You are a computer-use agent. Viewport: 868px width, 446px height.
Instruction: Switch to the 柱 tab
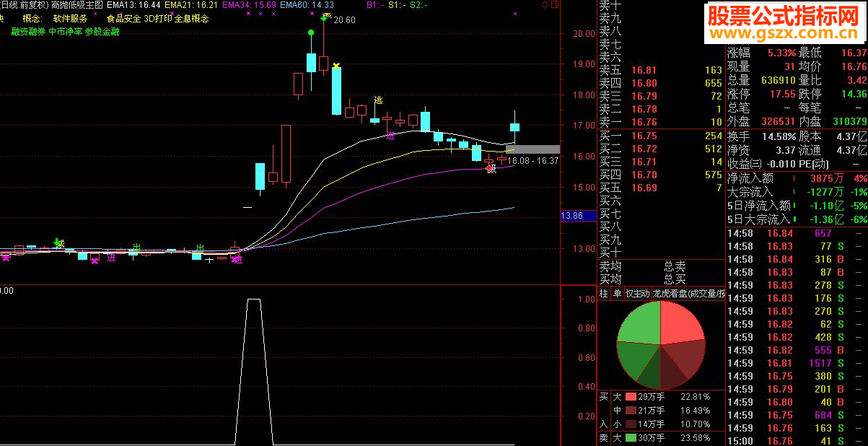pyautogui.click(x=604, y=294)
